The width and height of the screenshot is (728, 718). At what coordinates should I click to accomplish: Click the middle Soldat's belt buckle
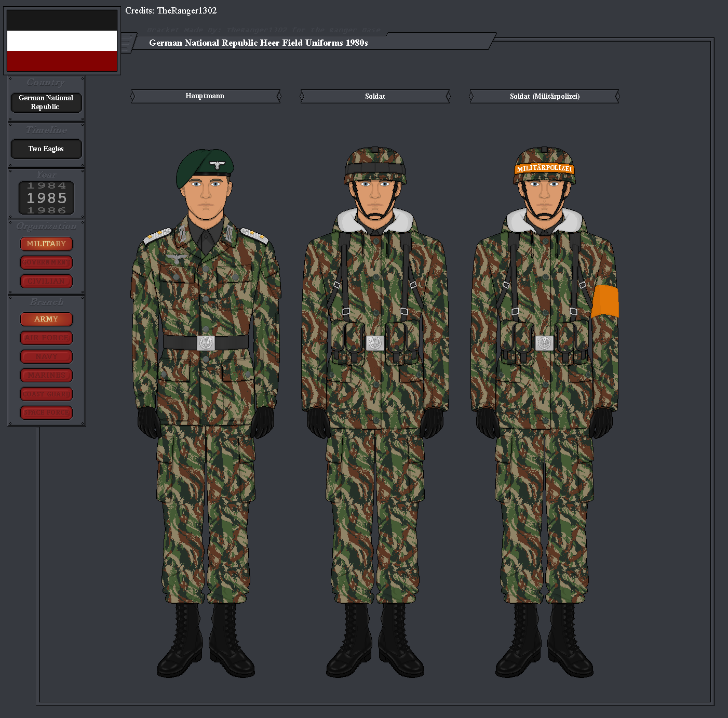pyautogui.click(x=375, y=343)
